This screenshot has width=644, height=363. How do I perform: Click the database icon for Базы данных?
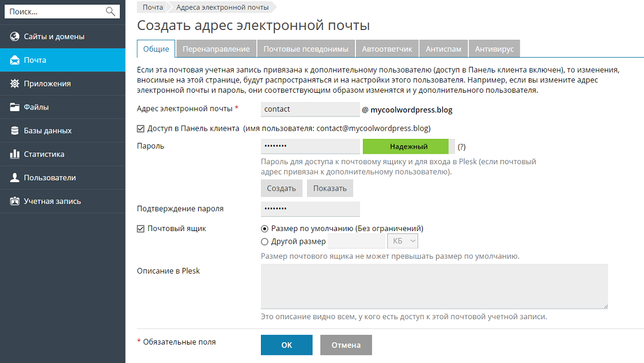tap(15, 131)
